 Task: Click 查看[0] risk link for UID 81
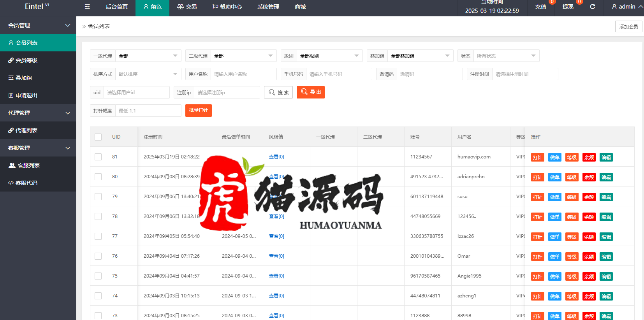click(x=276, y=157)
